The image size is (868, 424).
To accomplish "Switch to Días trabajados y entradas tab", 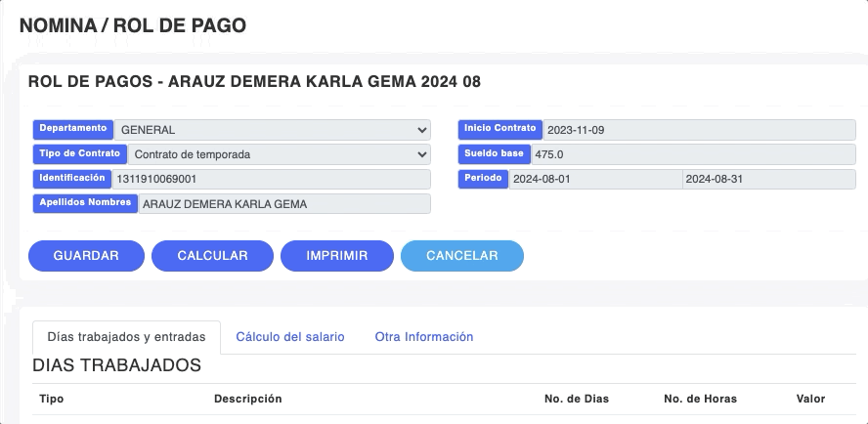I will [126, 337].
